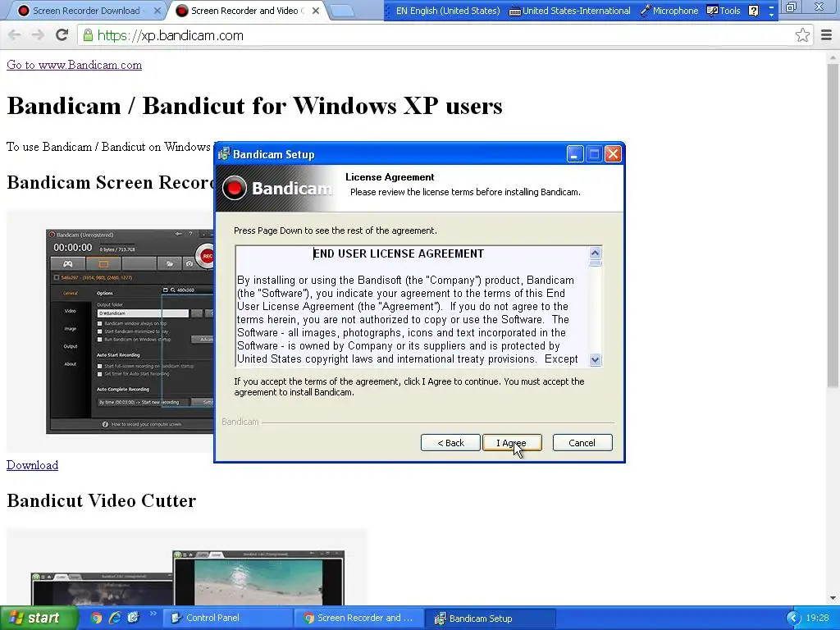Click the Download link under Bandicam screenshot
840x630 pixels.
coord(32,465)
